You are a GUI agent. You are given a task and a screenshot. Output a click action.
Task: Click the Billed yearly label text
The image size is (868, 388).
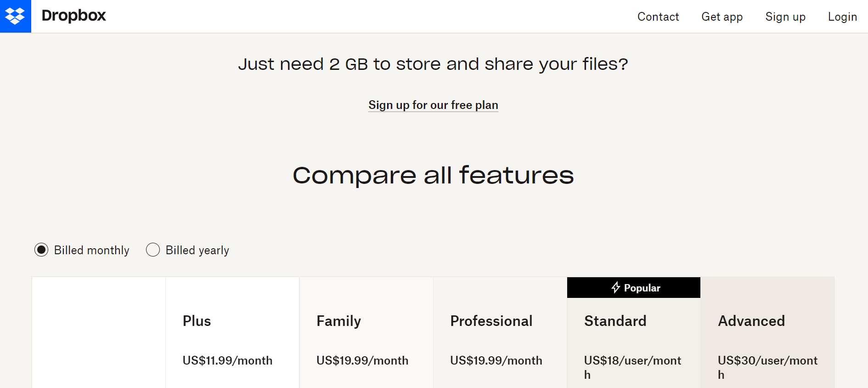(197, 251)
